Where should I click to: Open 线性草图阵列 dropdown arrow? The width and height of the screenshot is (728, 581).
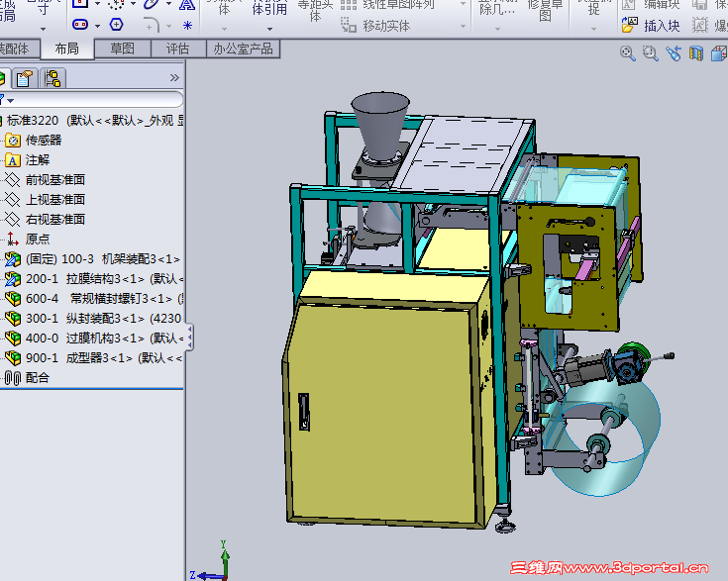click(463, 4)
